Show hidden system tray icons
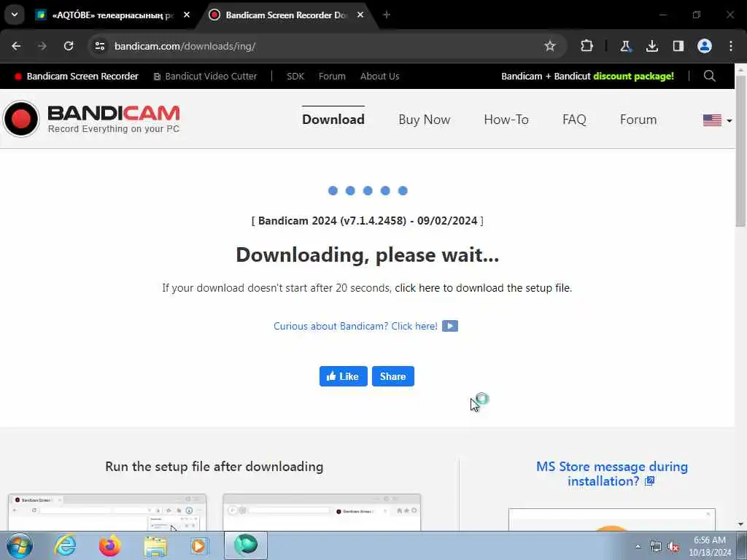This screenshot has width=747, height=560. (x=638, y=547)
